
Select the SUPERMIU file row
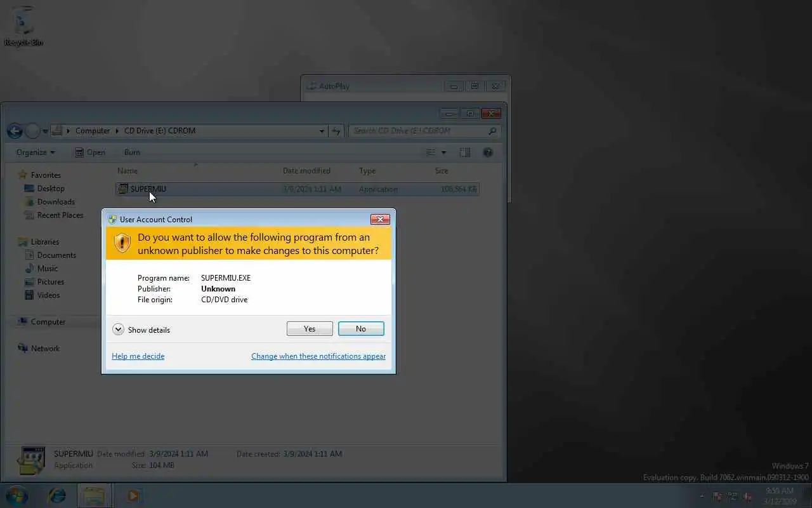pyautogui.click(x=297, y=189)
